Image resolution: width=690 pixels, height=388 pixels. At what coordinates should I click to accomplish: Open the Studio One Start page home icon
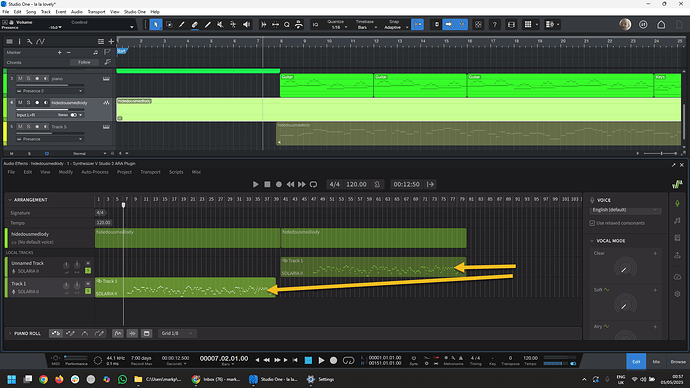click(661, 25)
